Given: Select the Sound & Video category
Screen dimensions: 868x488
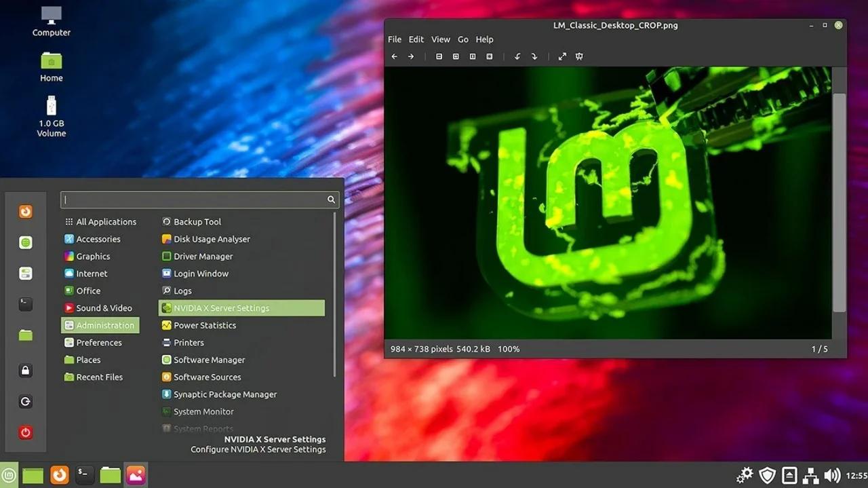Looking at the screenshot, I should point(102,307).
